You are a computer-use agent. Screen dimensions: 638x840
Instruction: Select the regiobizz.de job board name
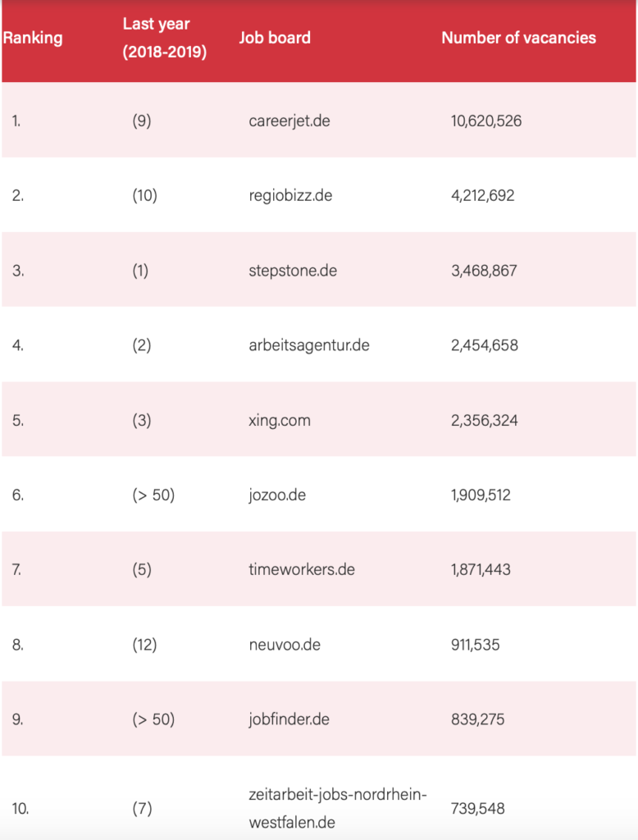(290, 196)
